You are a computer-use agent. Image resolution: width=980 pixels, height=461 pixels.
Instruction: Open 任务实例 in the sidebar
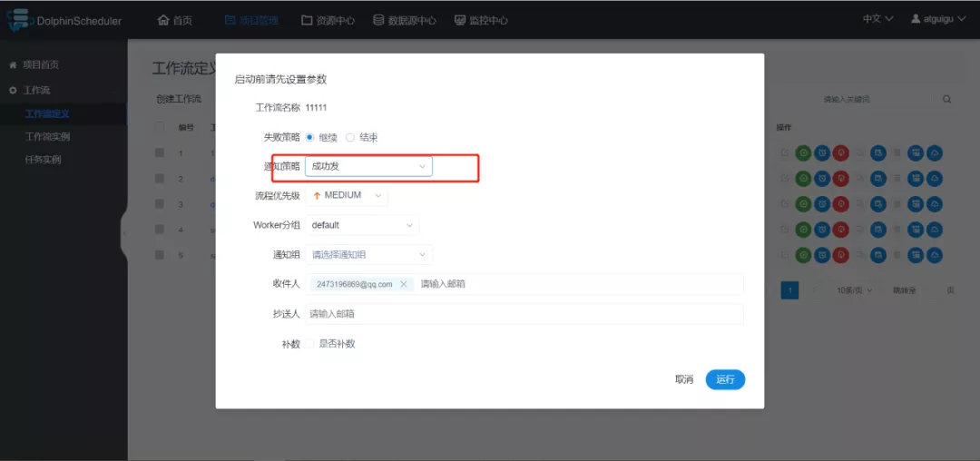pos(43,160)
